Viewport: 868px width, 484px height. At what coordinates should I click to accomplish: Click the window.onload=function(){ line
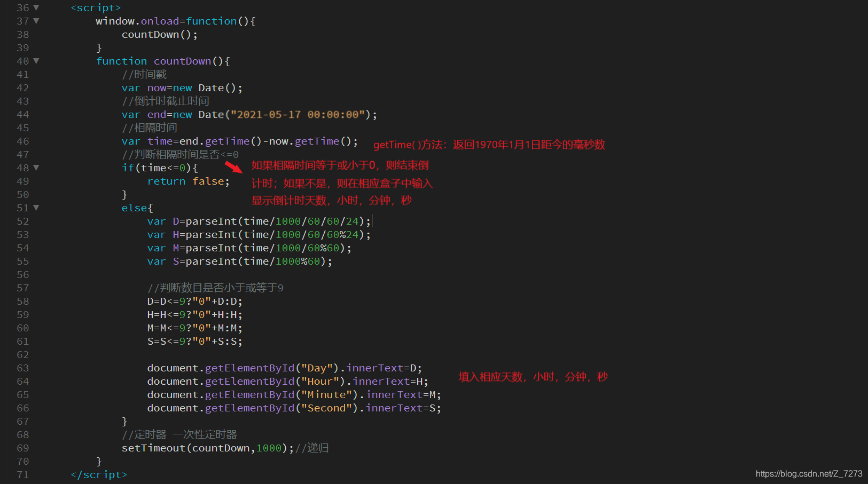point(176,21)
